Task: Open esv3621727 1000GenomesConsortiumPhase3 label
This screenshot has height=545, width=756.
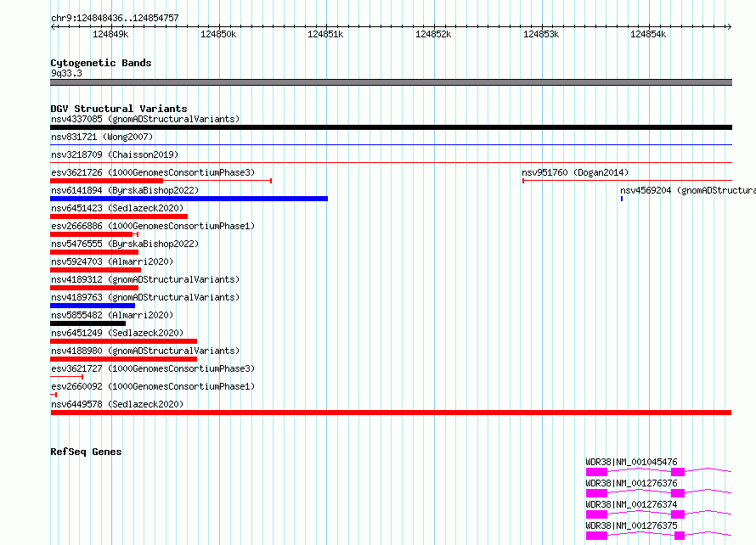Action: tap(153, 368)
